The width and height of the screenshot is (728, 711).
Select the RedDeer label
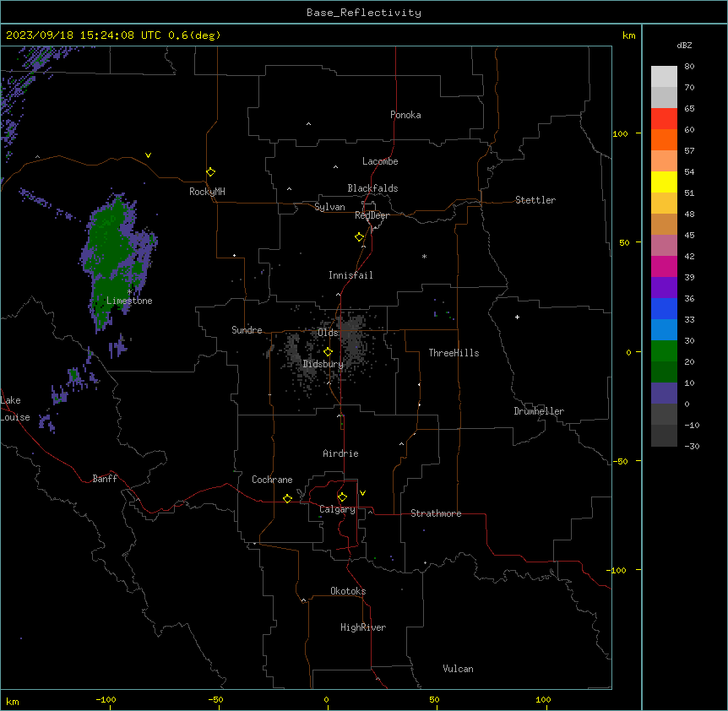[x=372, y=215]
